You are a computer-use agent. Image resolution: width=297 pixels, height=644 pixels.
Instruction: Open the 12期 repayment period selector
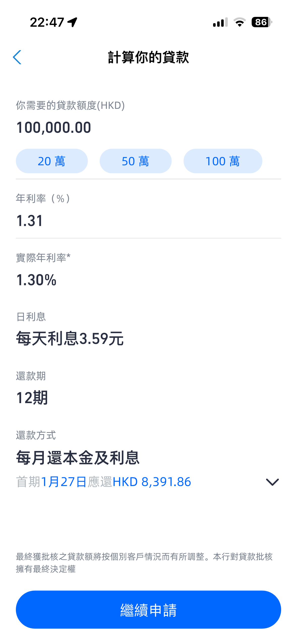coord(32,398)
